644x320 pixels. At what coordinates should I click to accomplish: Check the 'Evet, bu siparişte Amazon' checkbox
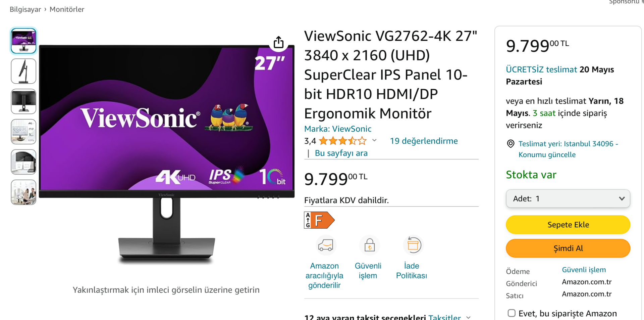pyautogui.click(x=512, y=313)
